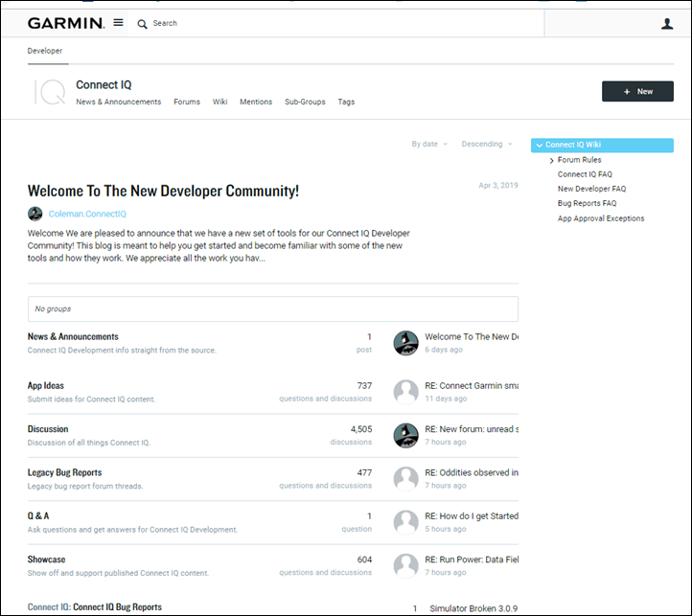This screenshot has height=616, width=692.
Task: Open Bug Reports FAQ wiki page
Action: click(x=587, y=203)
